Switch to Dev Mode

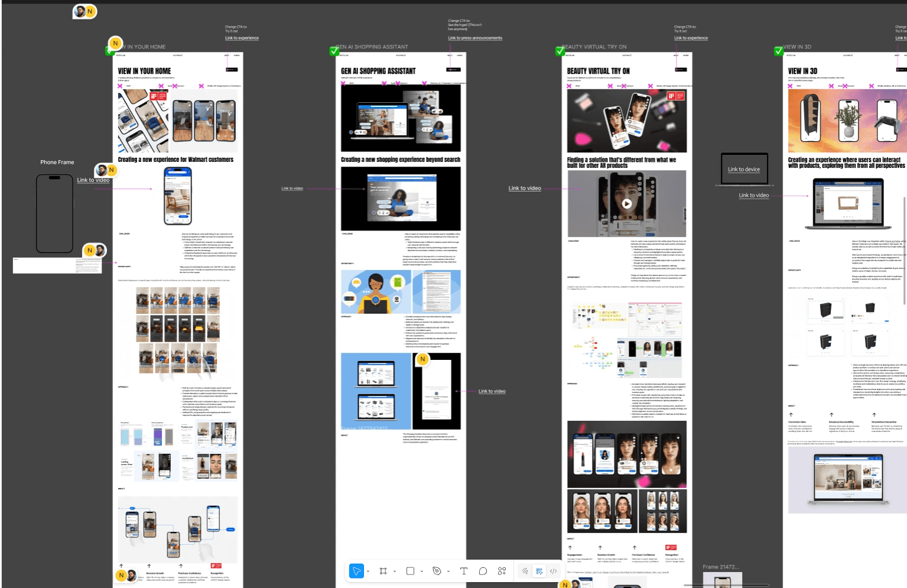tap(553, 571)
